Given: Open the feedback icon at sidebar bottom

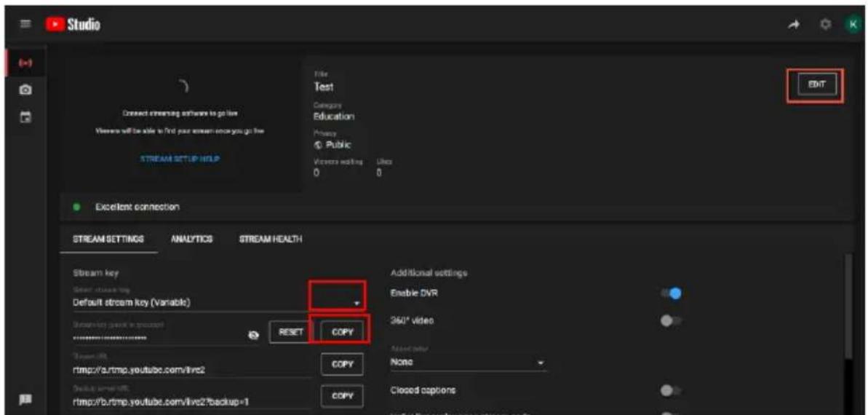Looking at the screenshot, I should tap(25, 398).
